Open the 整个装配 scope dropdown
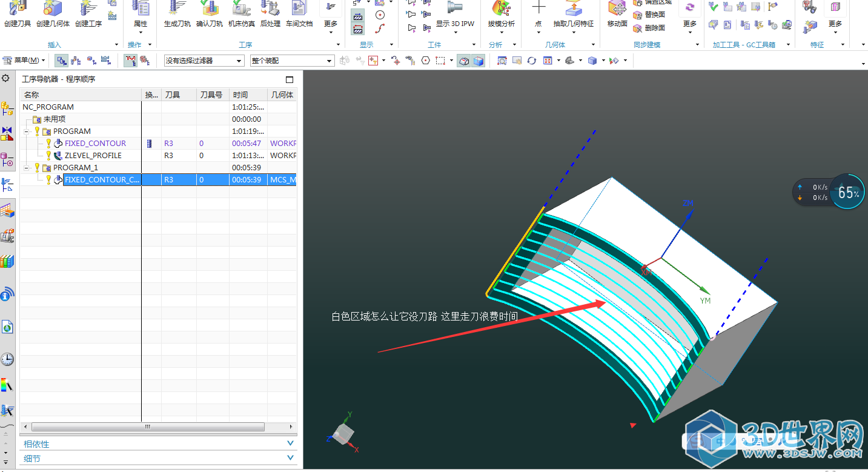This screenshot has height=472, width=868. pyautogui.click(x=292, y=61)
